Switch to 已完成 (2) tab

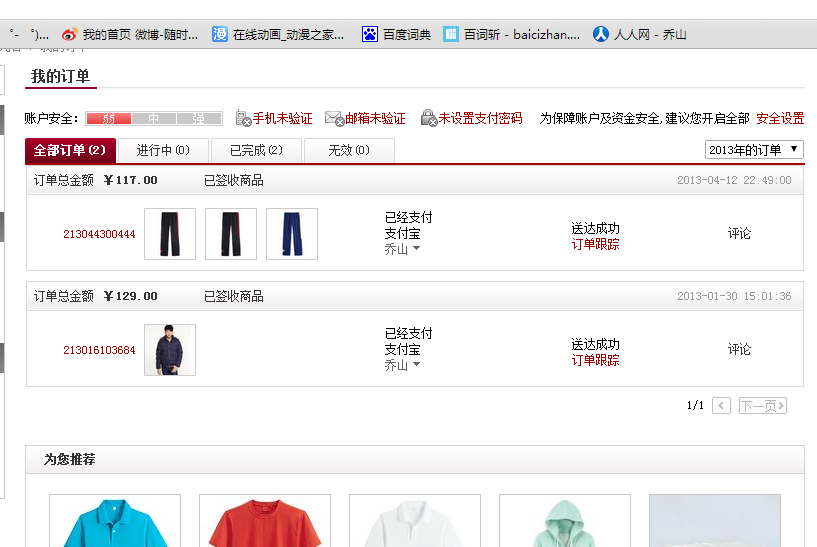coord(256,151)
